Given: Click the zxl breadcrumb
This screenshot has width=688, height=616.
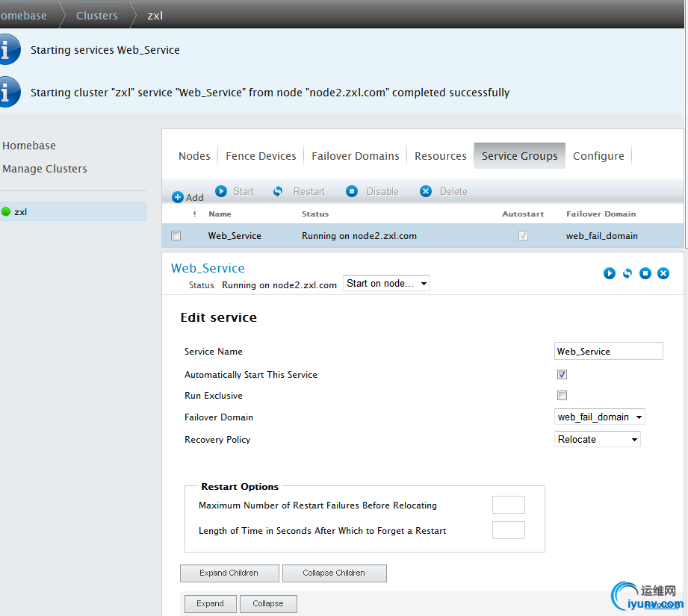Looking at the screenshot, I should [155, 16].
